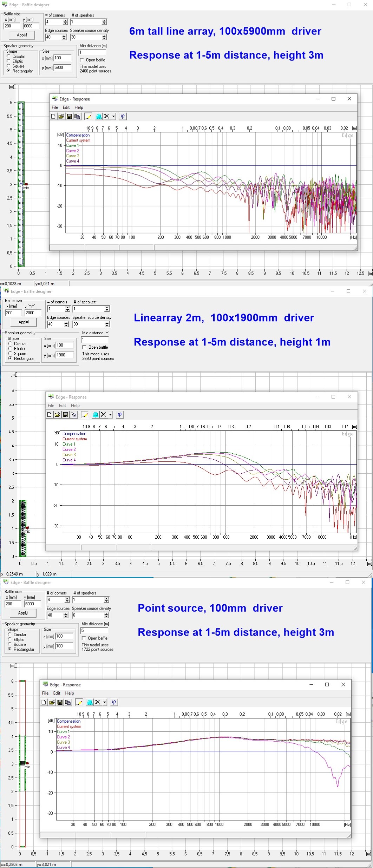This screenshot has height=868, width=373.
Task: Open File menu in 2m Linearray Response window
Action: tap(51, 406)
